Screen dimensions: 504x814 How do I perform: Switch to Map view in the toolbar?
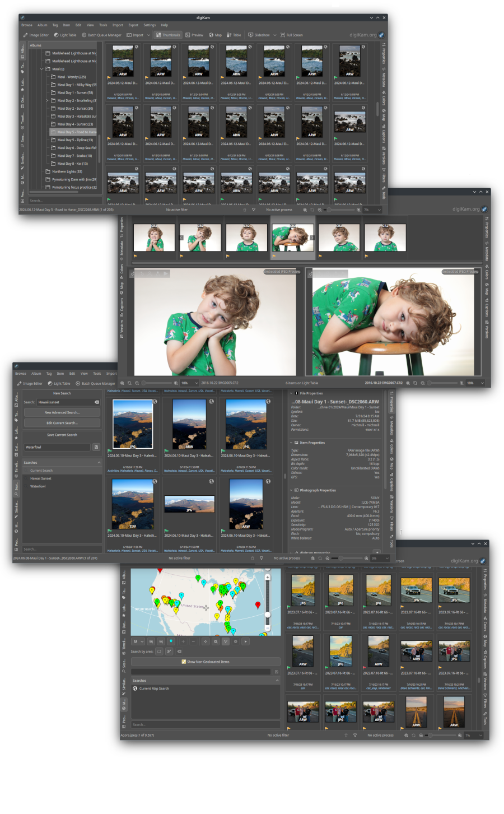[x=215, y=35]
